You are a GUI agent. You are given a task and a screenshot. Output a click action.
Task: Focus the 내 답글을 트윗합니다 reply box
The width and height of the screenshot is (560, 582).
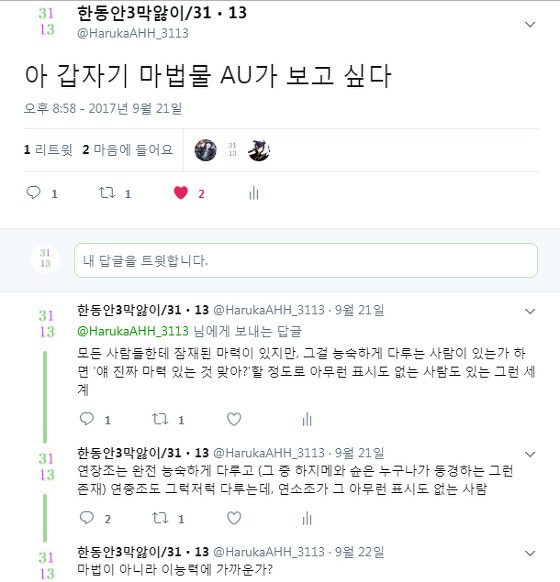pos(306,261)
